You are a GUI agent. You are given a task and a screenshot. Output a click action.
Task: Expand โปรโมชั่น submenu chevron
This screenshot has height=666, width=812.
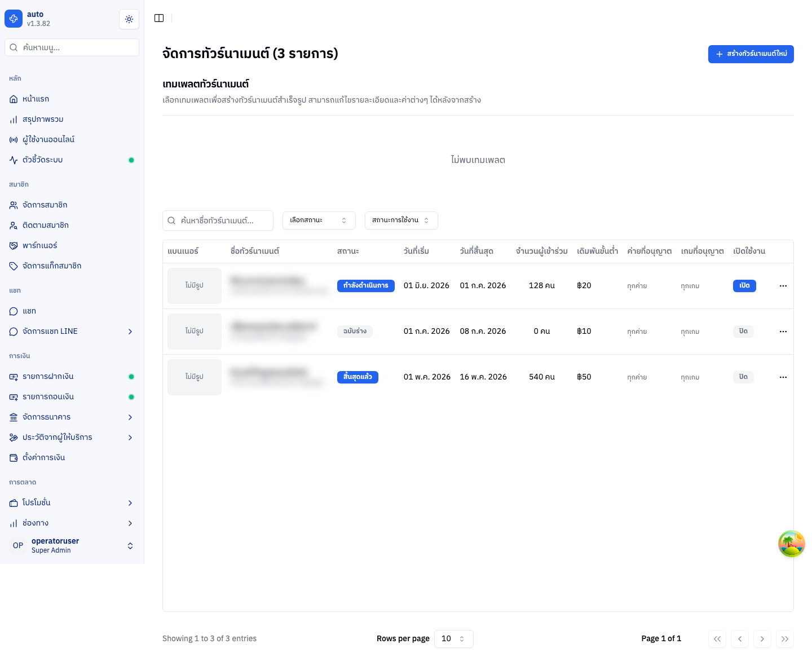tap(130, 502)
